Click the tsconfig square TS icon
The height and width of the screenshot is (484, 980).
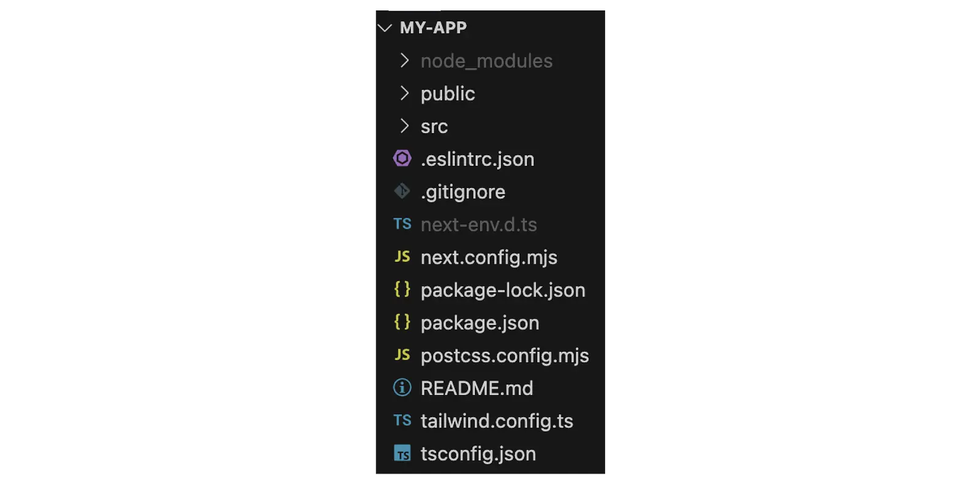point(402,453)
